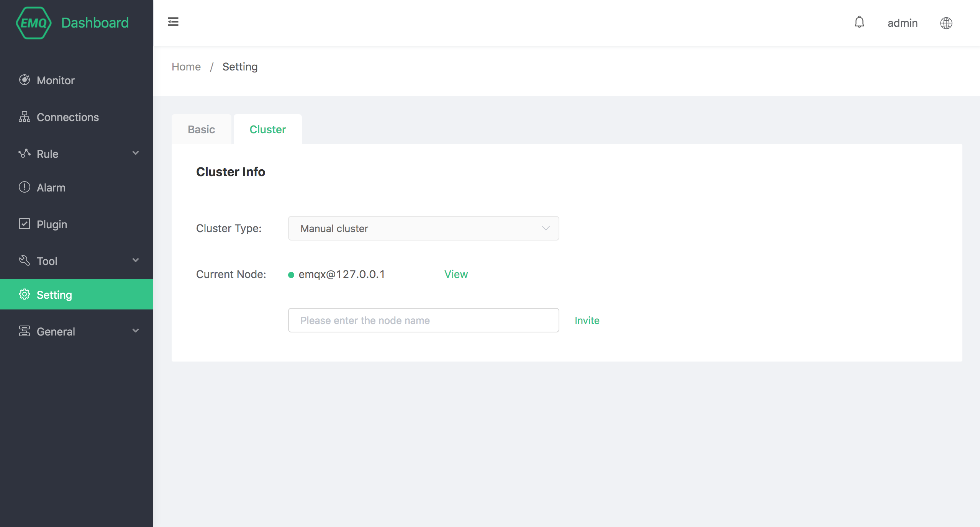
Task: Click the node name input field
Action: 424,320
